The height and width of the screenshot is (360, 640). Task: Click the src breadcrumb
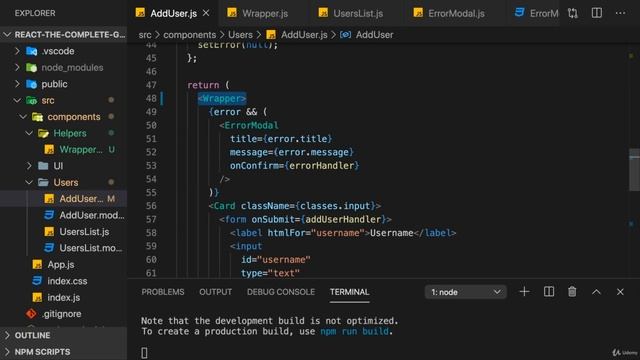[145, 35]
